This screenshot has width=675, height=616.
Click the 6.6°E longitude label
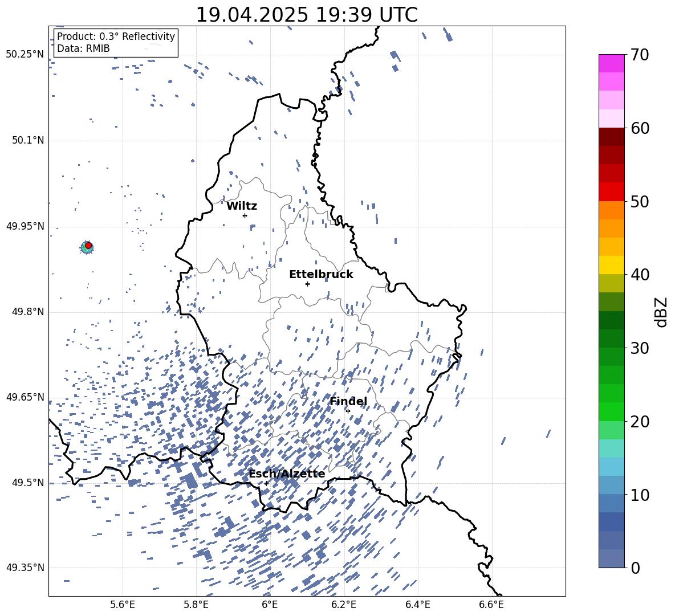click(x=491, y=605)
